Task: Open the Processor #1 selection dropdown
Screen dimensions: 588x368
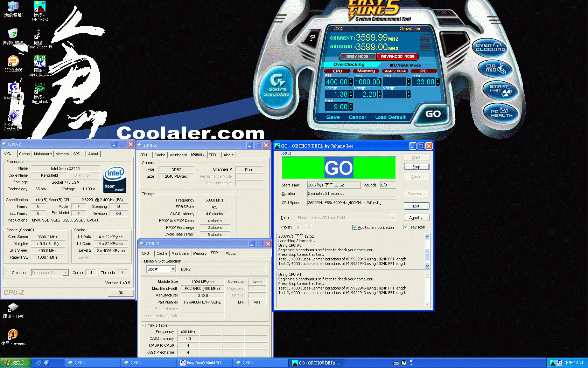Action: point(65,273)
